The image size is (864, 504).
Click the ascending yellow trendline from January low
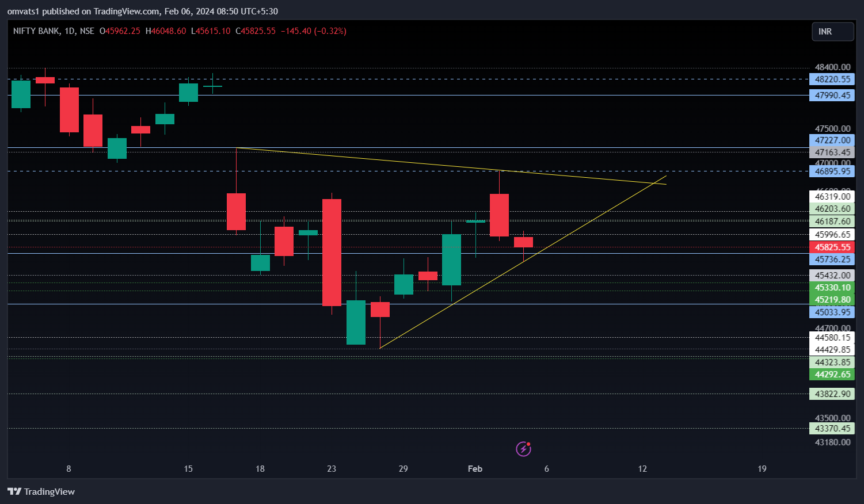tap(523, 262)
